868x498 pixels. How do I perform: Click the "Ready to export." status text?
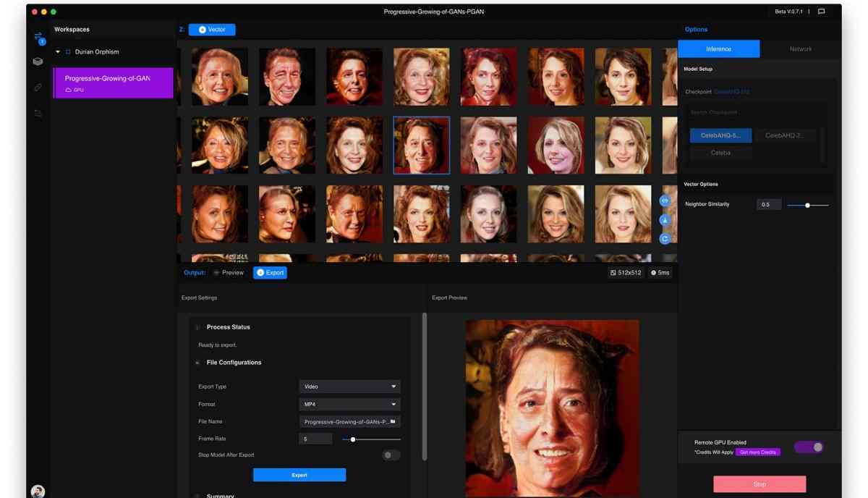tap(218, 345)
